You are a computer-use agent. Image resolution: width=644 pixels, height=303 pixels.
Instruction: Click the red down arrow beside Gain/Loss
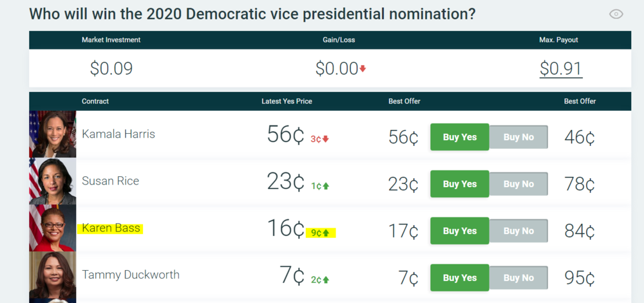[x=363, y=69]
